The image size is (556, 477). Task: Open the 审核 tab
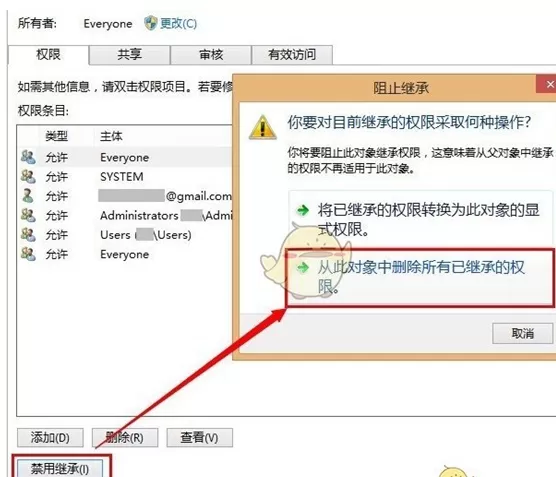click(211, 55)
